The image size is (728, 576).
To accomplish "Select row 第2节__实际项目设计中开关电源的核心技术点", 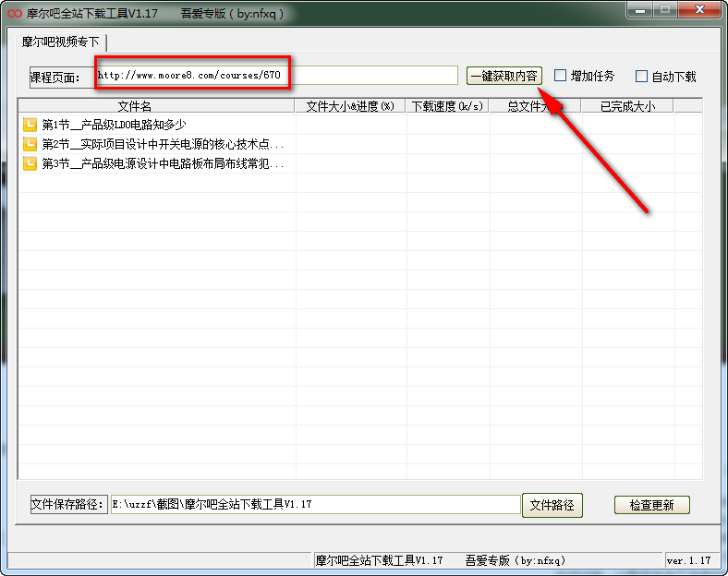I will coord(360,144).
